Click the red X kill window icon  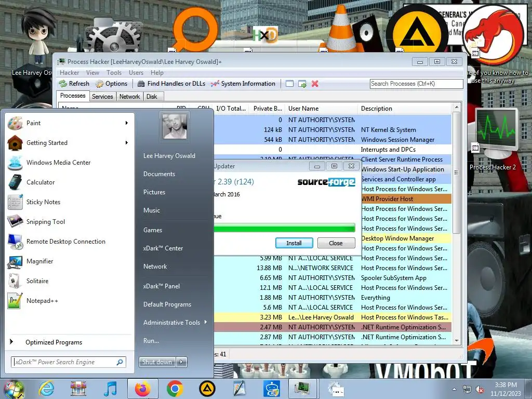[315, 84]
